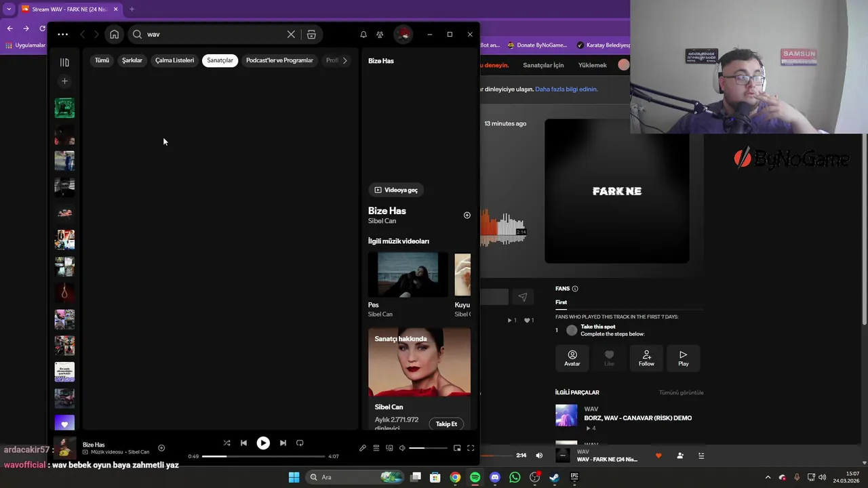Add current track to Liked in player bar
868x488 pixels.
click(161, 448)
